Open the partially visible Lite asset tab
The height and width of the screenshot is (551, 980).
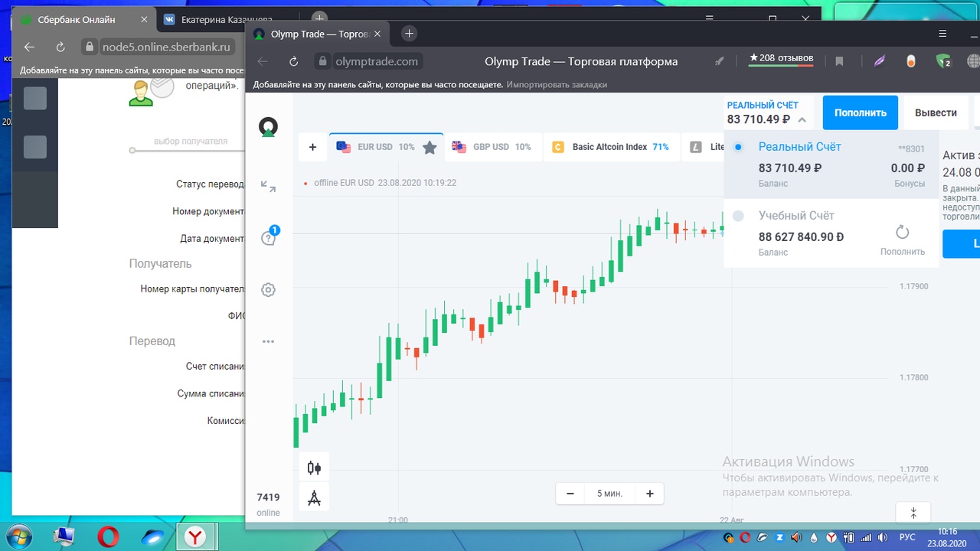pyautogui.click(x=704, y=147)
